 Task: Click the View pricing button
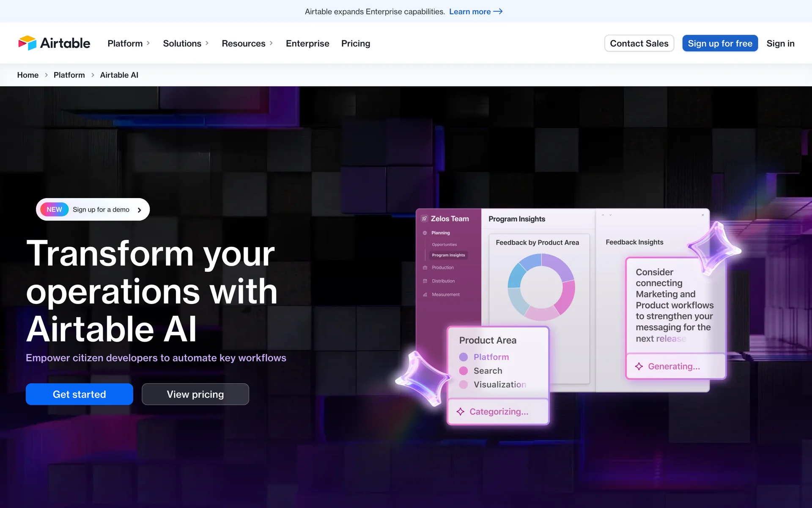195,394
